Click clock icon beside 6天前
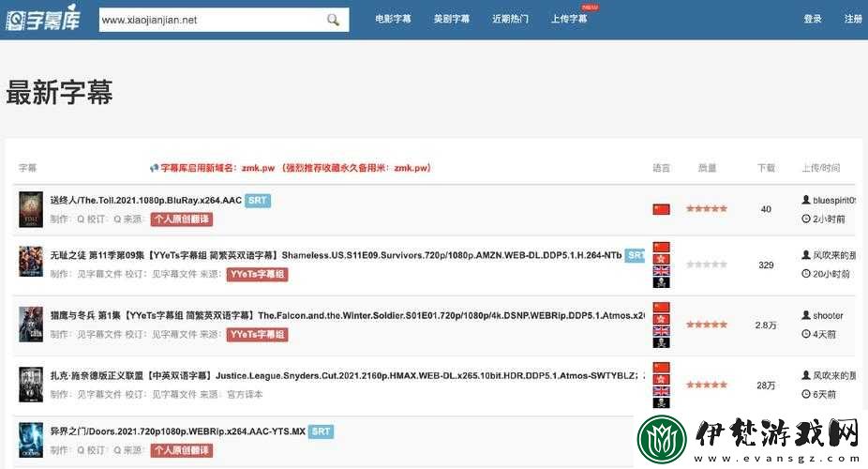 point(806,394)
